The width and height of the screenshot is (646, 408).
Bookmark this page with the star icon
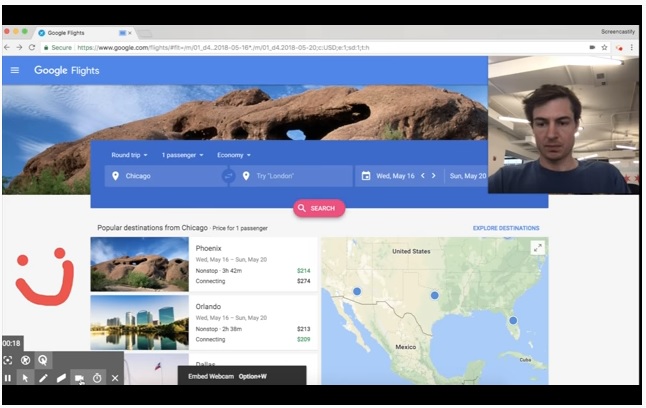coord(604,47)
